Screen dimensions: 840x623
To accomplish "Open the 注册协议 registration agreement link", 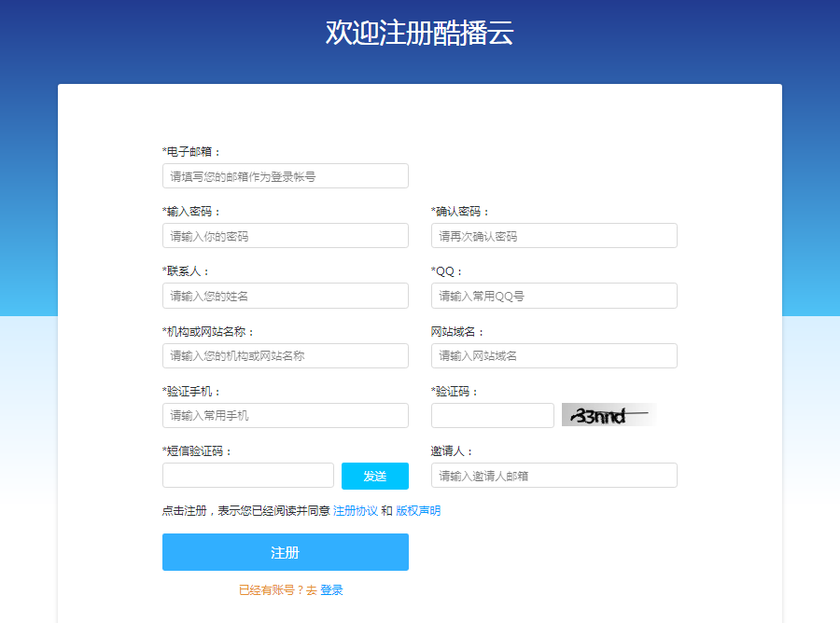I will (x=355, y=511).
